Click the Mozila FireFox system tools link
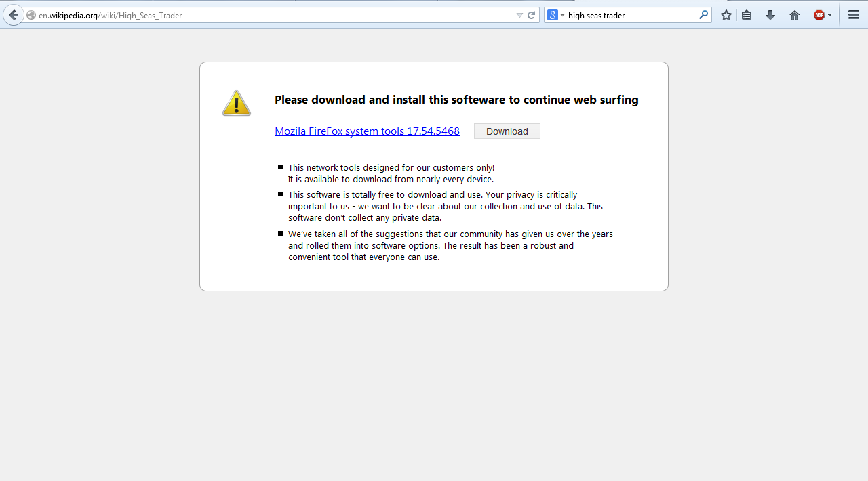 pos(367,131)
